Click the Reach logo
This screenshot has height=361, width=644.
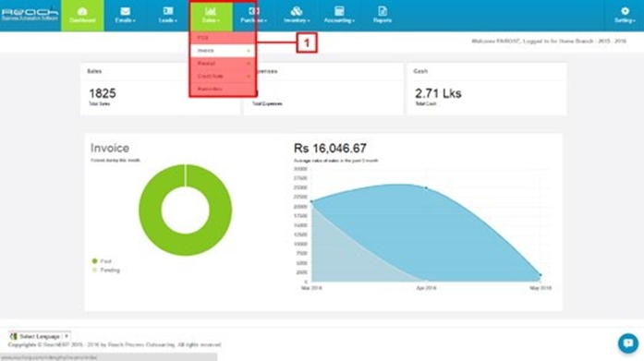point(30,15)
